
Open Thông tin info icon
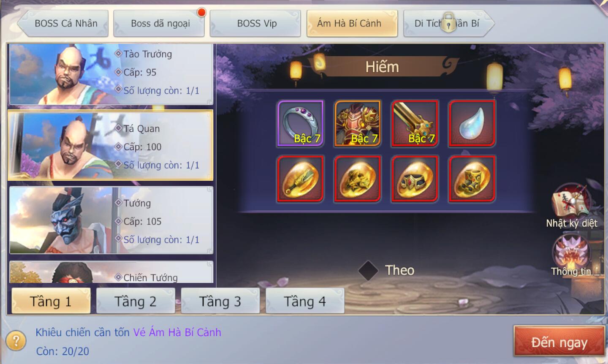click(571, 256)
